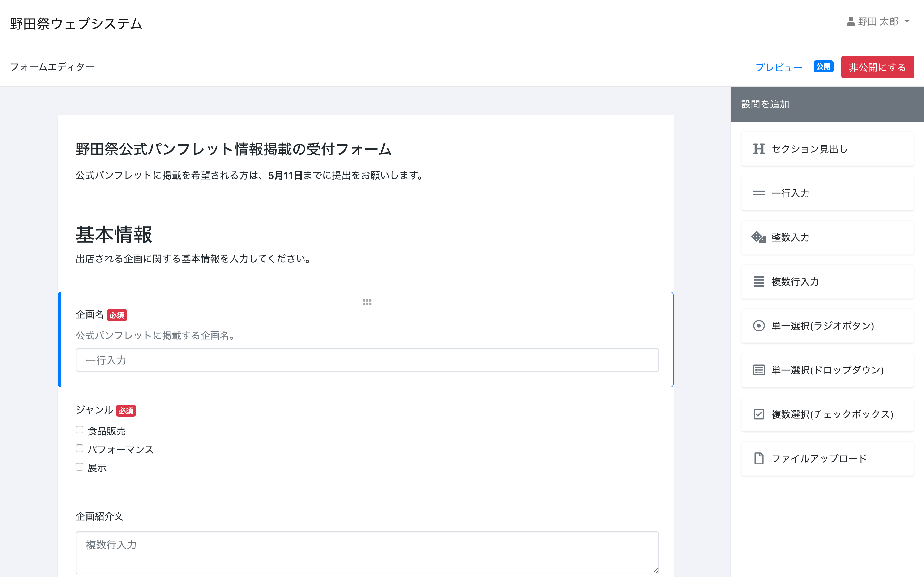The width and height of the screenshot is (924, 577).
Task: Click the integer input dice icon
Action: [758, 237]
